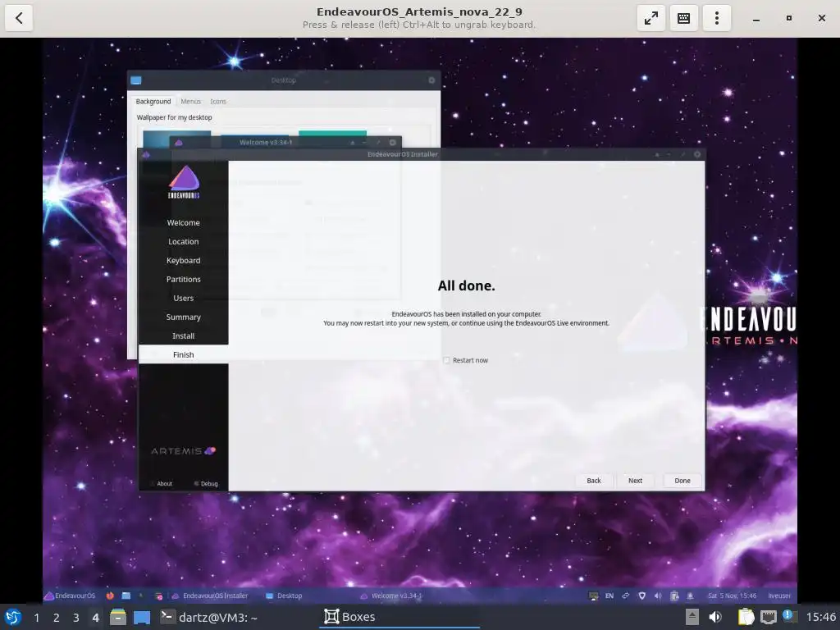Image resolution: width=840 pixels, height=630 pixels.
Task: Open the shield security tray icon
Action: coord(641,596)
